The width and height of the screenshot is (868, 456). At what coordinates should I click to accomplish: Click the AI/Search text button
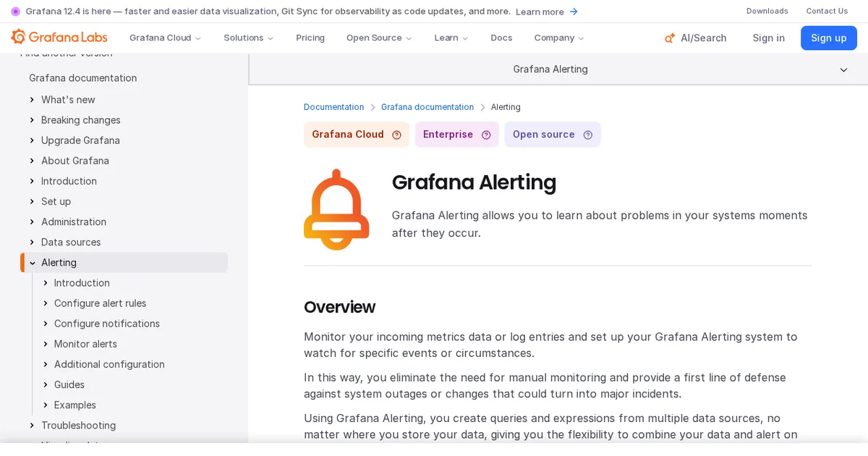point(703,38)
